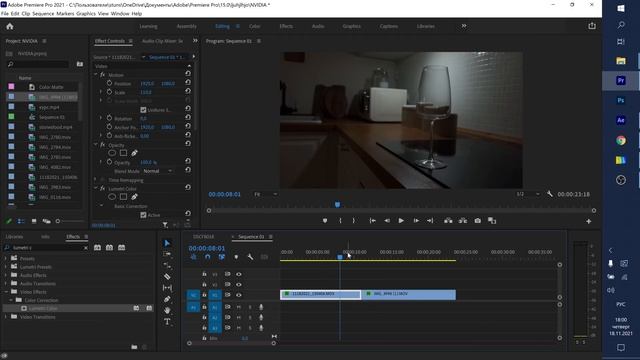Image resolution: width=640 pixels, height=360 pixels.
Task: Select the Hand tool
Action: pyautogui.click(x=167, y=311)
